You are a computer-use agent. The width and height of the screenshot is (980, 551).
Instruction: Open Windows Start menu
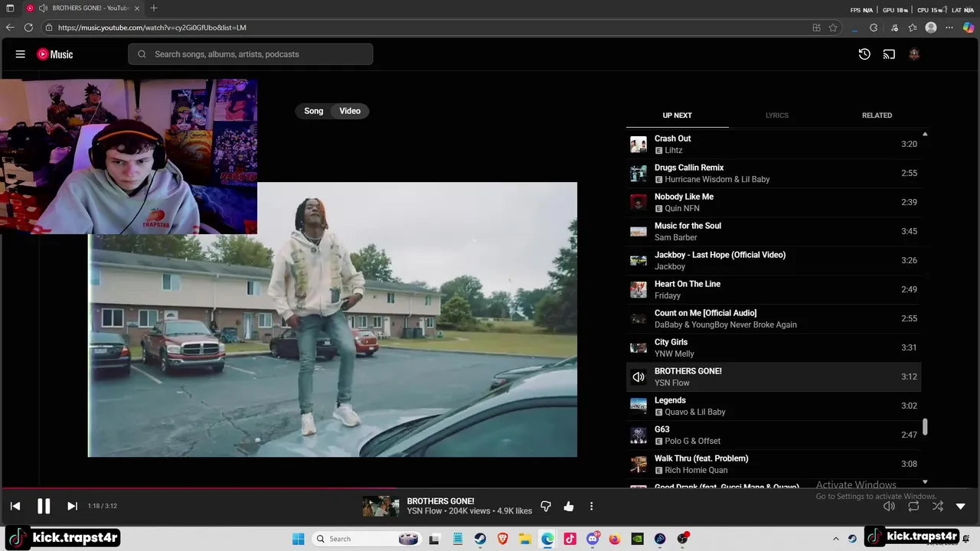(x=299, y=539)
